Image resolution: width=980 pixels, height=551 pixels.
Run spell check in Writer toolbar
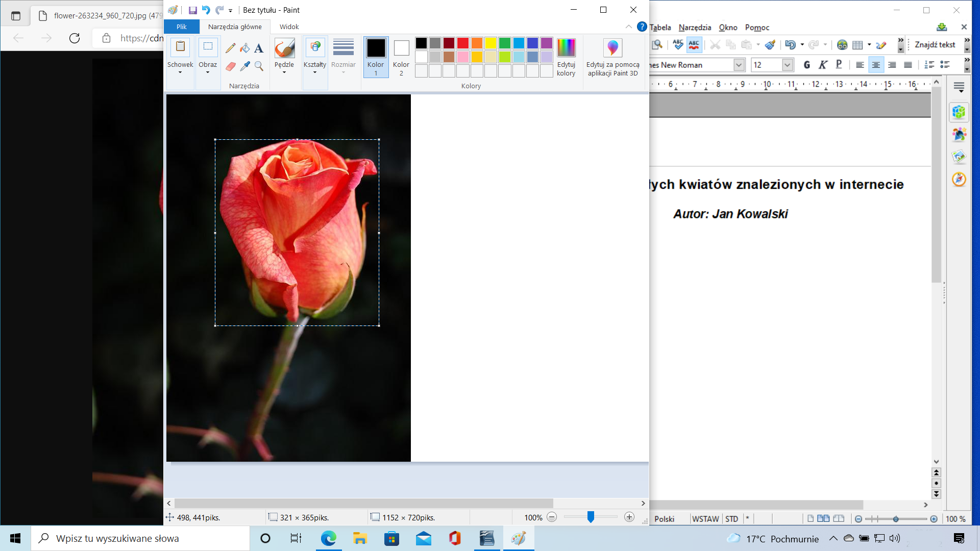pos(678,45)
